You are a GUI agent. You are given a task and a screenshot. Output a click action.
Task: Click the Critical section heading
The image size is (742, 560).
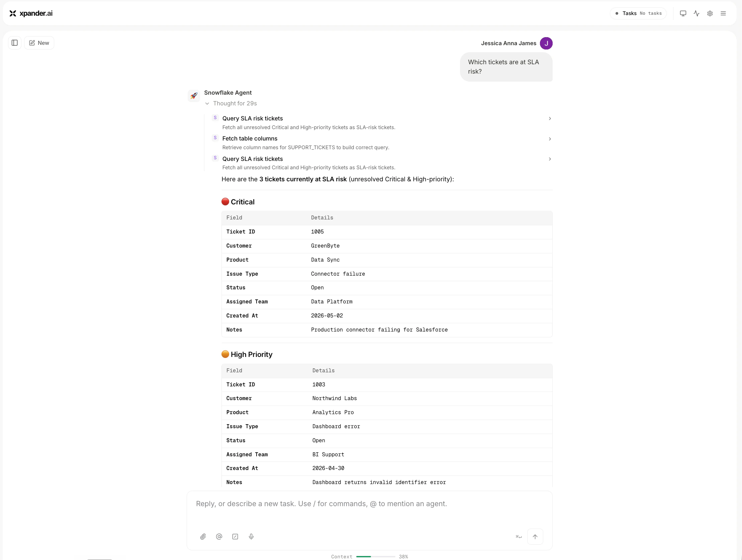(x=238, y=202)
